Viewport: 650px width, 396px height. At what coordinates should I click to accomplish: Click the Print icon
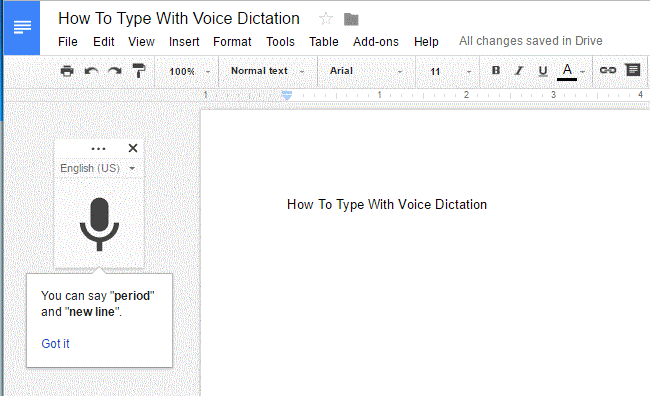[67, 71]
